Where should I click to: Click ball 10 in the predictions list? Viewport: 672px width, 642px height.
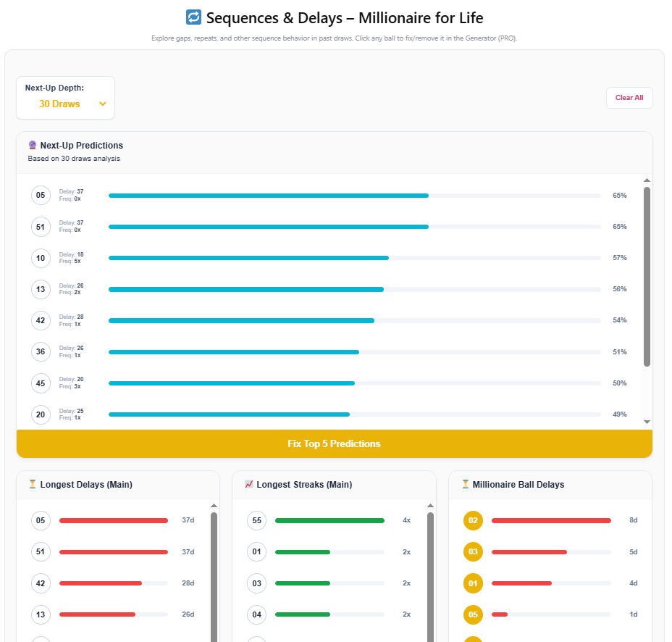[x=41, y=258]
